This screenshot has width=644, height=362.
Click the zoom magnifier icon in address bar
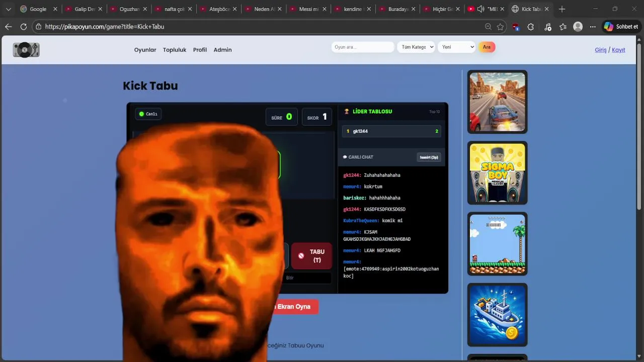tap(488, 27)
